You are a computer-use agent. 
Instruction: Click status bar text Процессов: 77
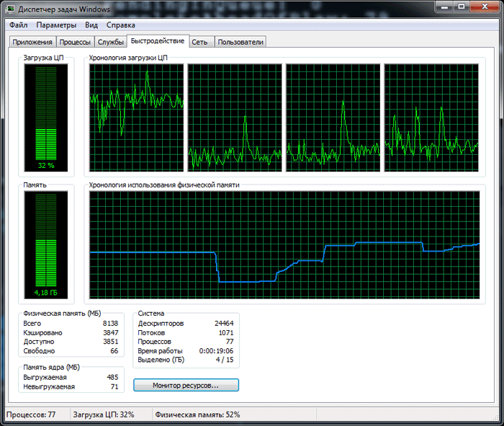click(x=31, y=414)
